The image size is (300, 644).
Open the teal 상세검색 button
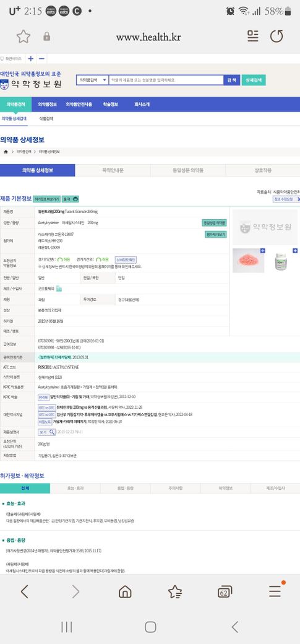(x=254, y=80)
